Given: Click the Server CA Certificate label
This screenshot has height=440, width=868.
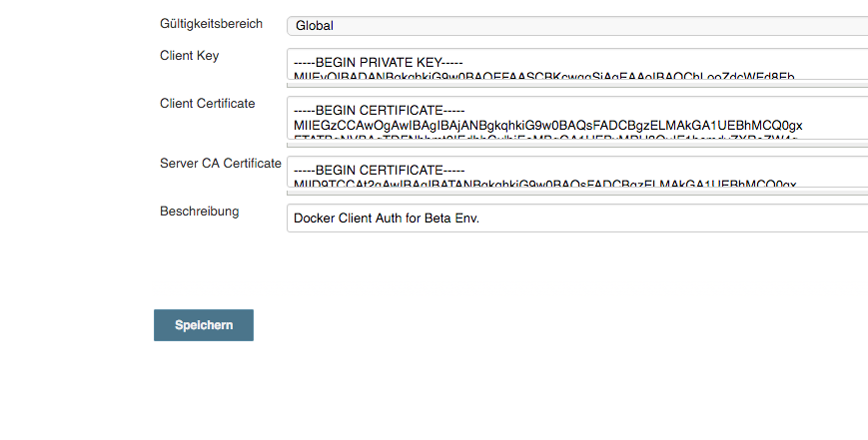Looking at the screenshot, I should [x=220, y=164].
